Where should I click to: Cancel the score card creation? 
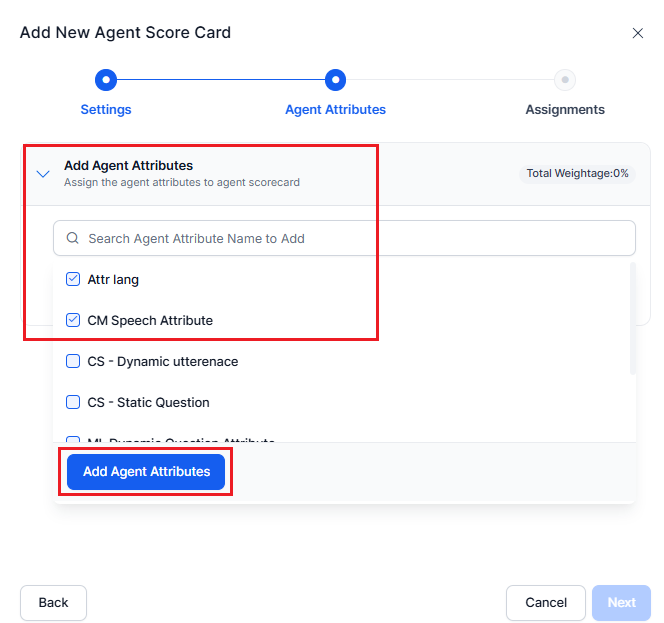point(546,603)
